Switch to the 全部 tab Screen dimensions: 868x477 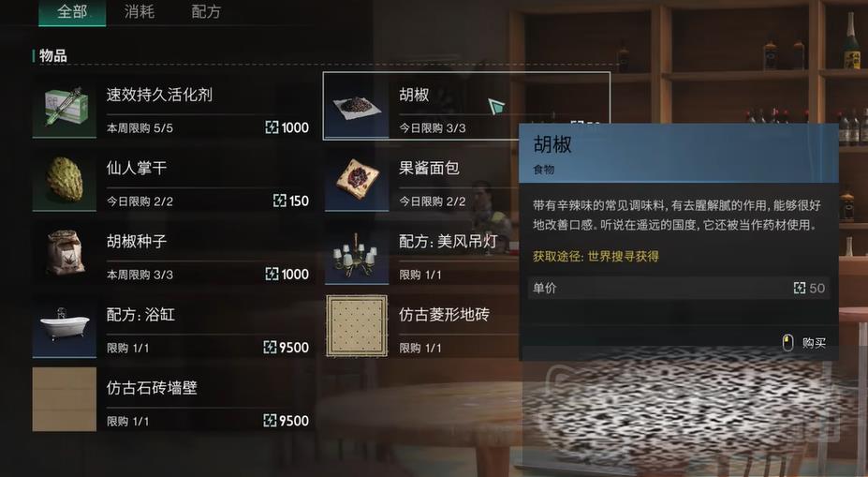(x=72, y=11)
